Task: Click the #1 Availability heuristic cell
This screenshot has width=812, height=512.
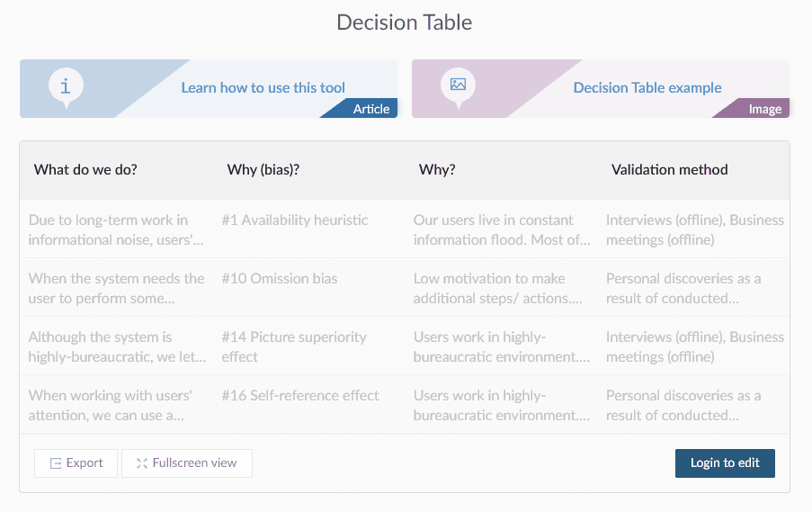Action: click(295, 220)
